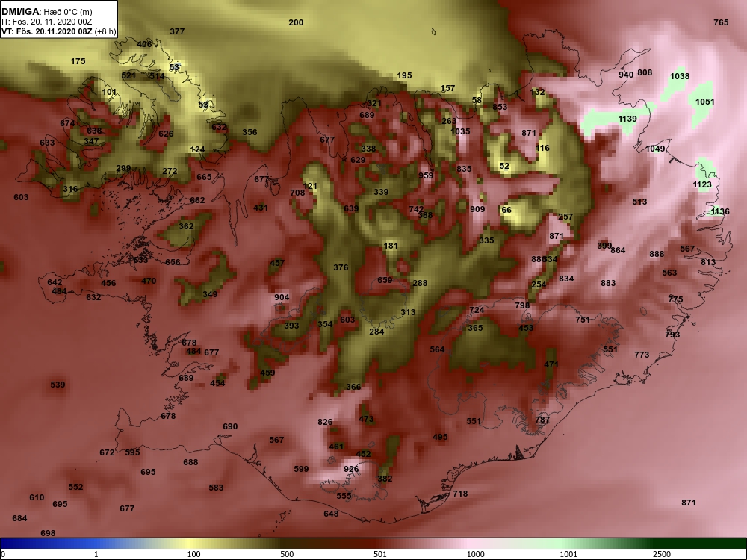Click the map value '157'
The width and height of the screenshot is (747, 560).
pyautogui.click(x=447, y=88)
